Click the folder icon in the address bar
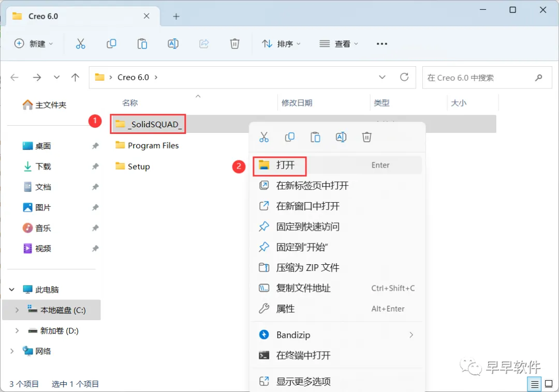The image size is (559, 392). point(99,77)
